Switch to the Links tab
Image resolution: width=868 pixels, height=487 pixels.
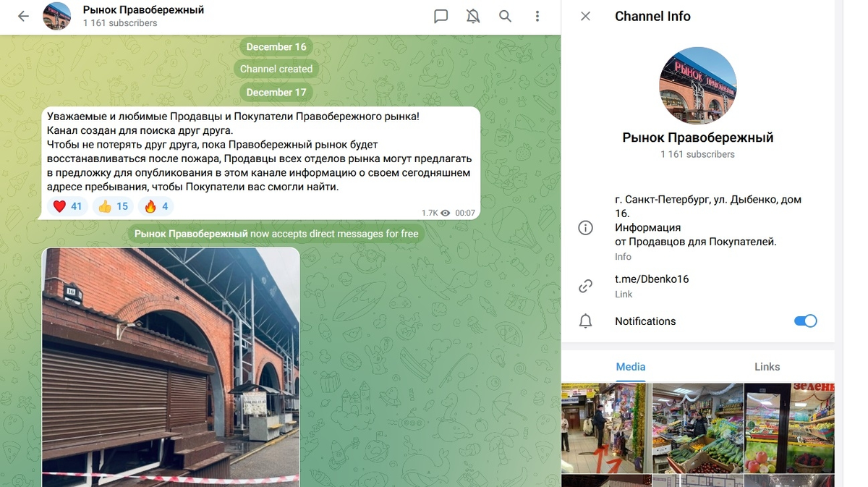[767, 367]
